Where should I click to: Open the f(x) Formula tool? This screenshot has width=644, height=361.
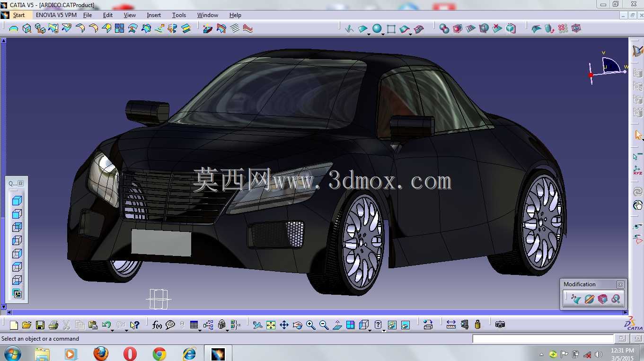(157, 325)
